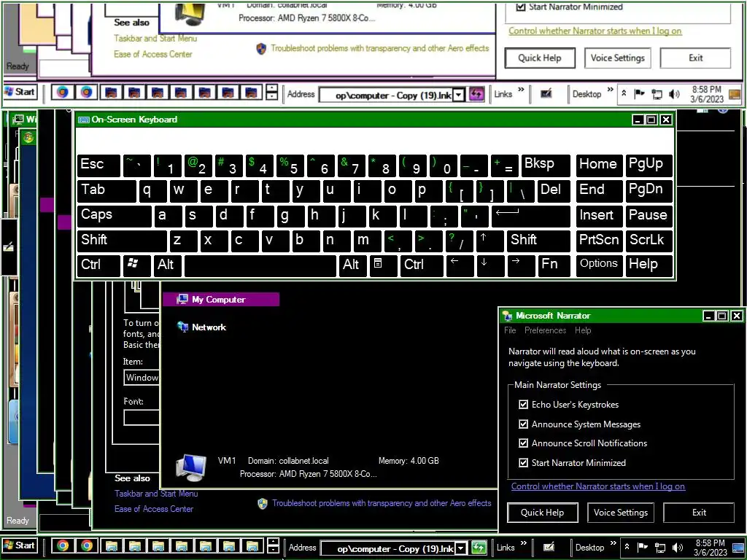The width and height of the screenshot is (747, 560).
Task: Click the context menu key on On-Screen Keyboard
Action: (383, 265)
